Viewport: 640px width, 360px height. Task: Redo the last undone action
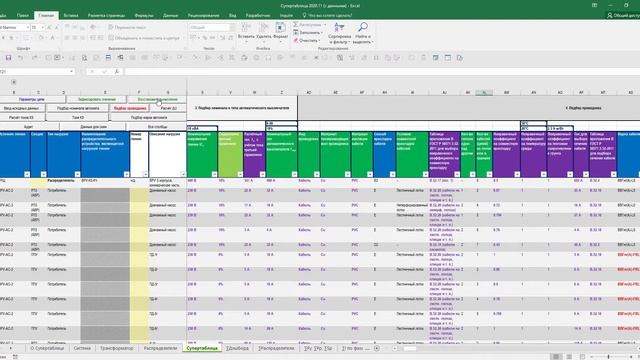click(x=34, y=58)
